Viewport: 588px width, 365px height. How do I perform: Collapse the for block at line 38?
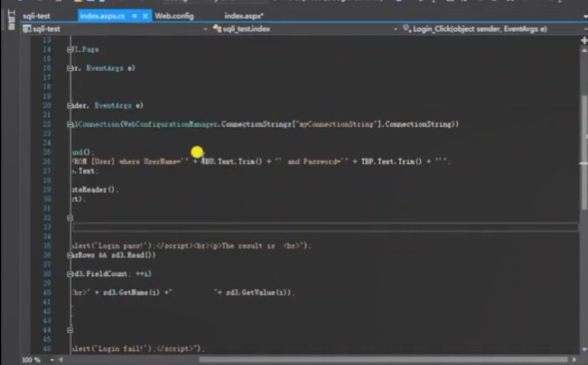click(x=70, y=275)
